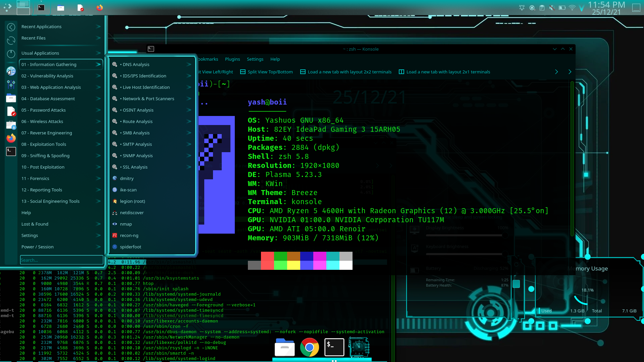The height and width of the screenshot is (362, 644).
Task: Open text editor launcher in top panel
Action: point(80,7)
